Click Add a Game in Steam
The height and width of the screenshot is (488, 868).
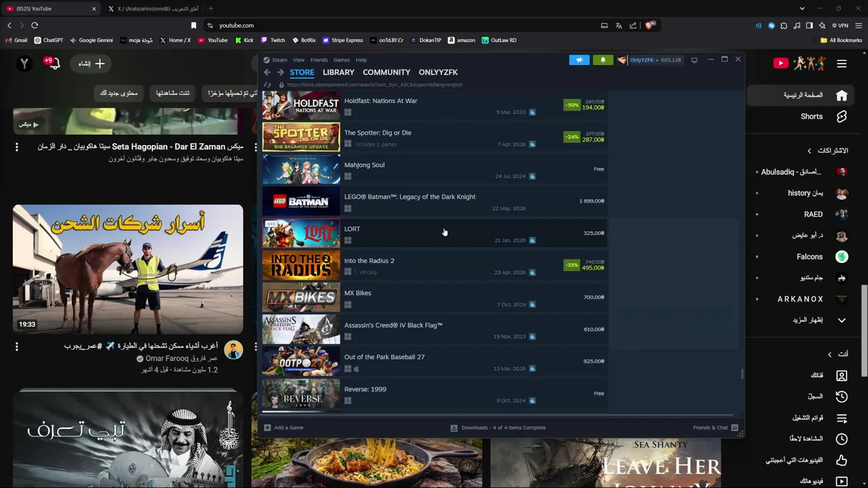point(283,428)
